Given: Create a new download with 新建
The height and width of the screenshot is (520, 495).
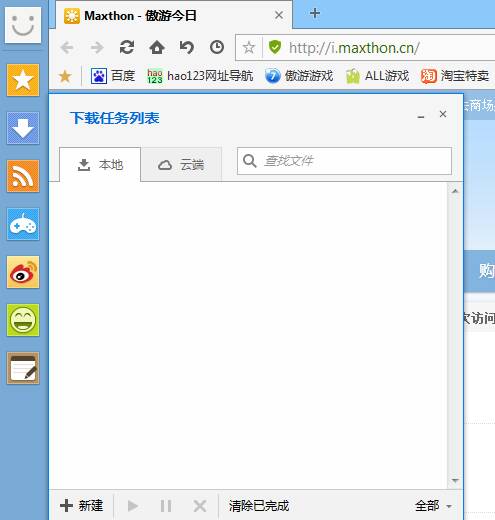Looking at the screenshot, I should (x=82, y=506).
